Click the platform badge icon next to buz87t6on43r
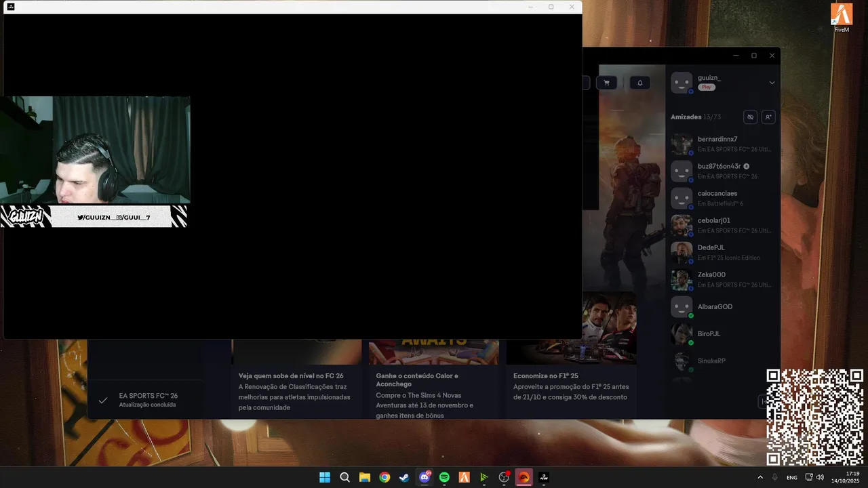This screenshot has height=488, width=868. (x=747, y=166)
